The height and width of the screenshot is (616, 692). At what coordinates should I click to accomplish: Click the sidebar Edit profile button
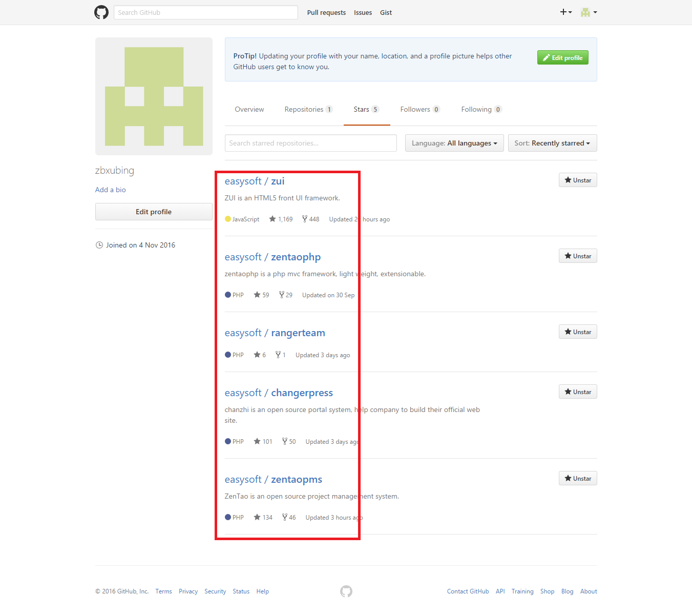point(154,212)
